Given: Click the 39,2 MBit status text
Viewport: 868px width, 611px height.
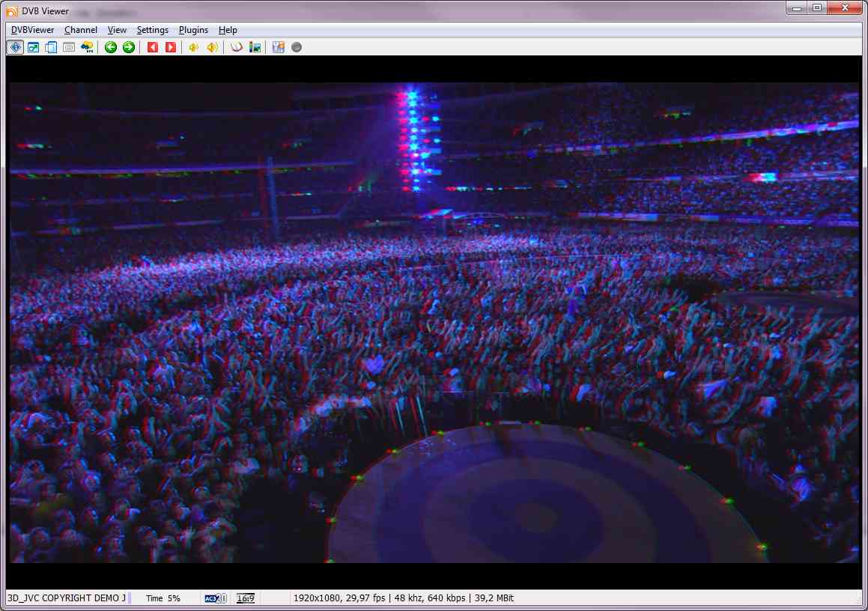Looking at the screenshot, I should [x=494, y=598].
